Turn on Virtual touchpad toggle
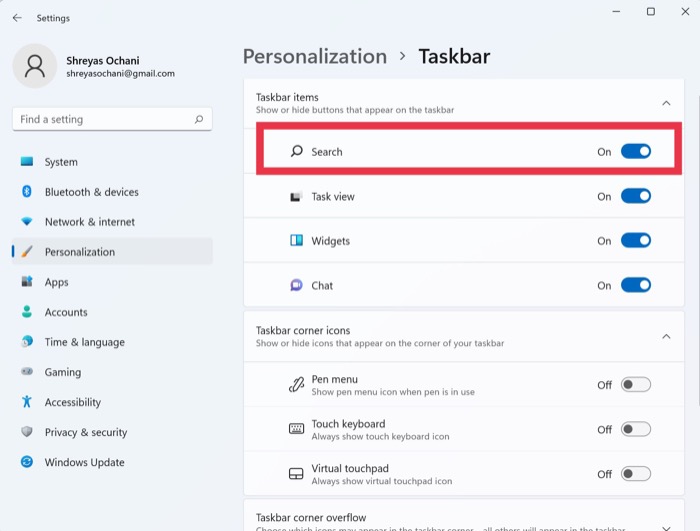Image resolution: width=700 pixels, height=531 pixels. coord(635,474)
